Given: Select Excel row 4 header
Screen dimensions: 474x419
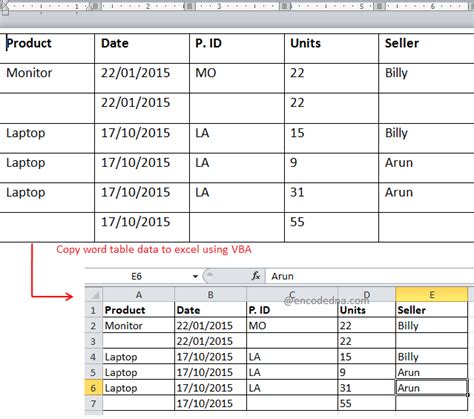Looking at the screenshot, I should [93, 357].
